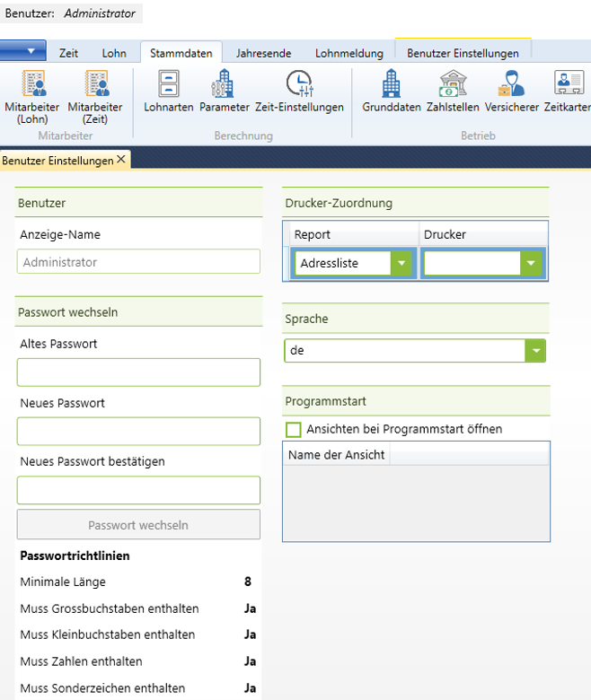This screenshot has width=591, height=700.
Task: Enable Ansichten bei Programmstart öffnen
Action: pyautogui.click(x=293, y=430)
